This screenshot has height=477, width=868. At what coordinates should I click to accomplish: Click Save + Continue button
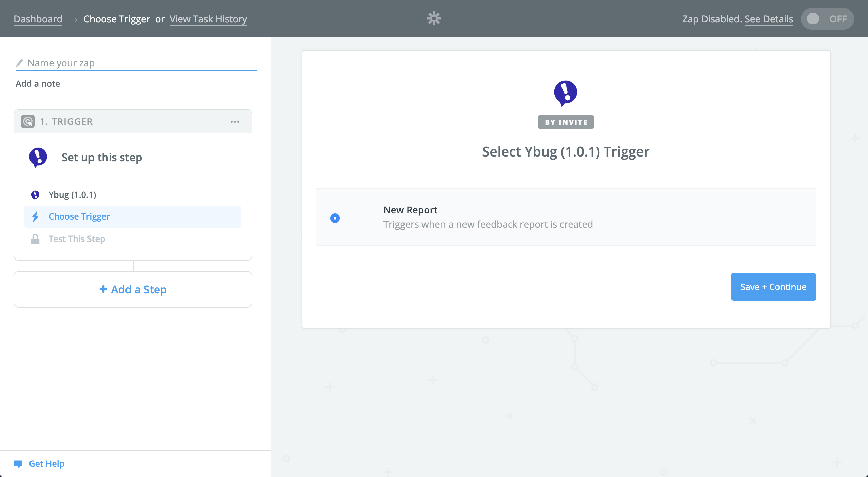[x=773, y=287]
